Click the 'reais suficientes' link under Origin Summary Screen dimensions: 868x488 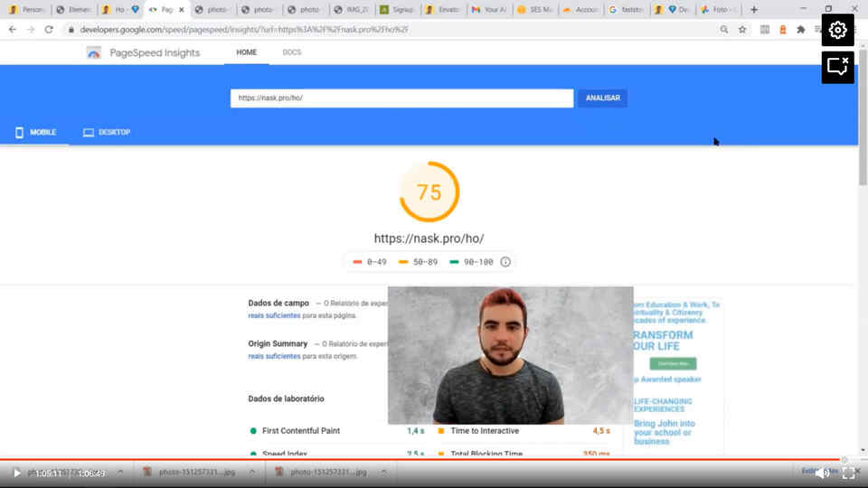(275, 356)
